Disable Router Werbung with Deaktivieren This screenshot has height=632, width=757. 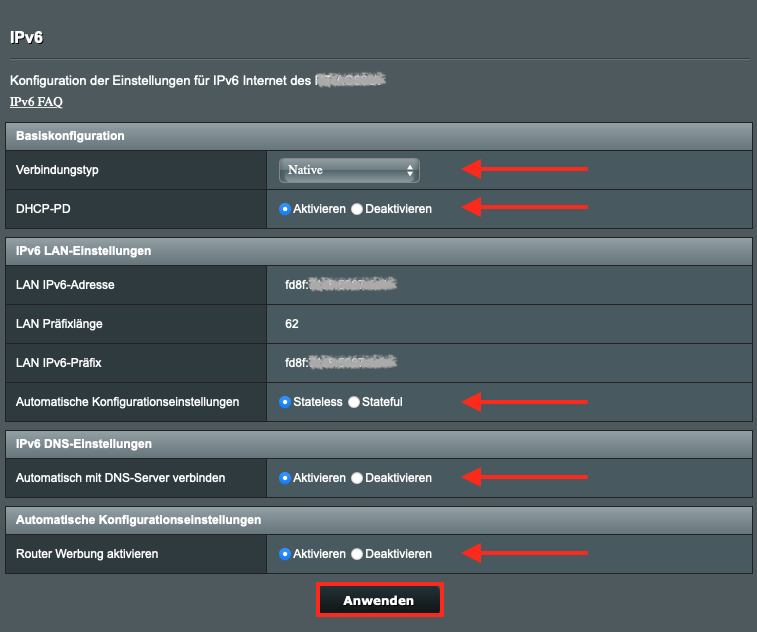[x=357, y=554]
